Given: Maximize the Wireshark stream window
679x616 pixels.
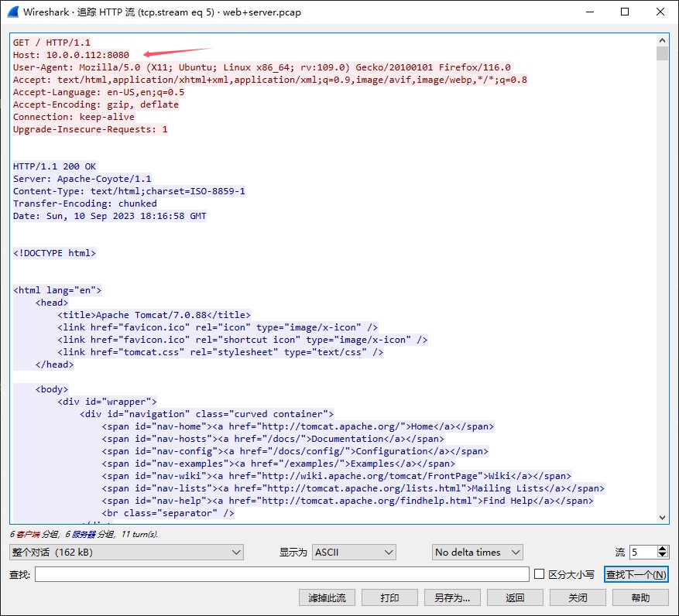Looking at the screenshot, I should pos(625,12).
